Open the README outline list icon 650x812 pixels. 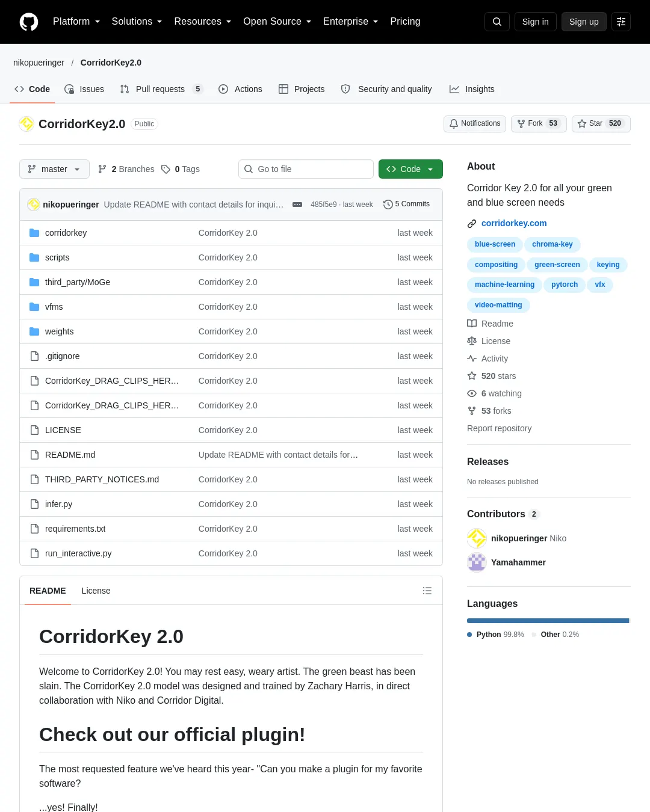click(427, 591)
